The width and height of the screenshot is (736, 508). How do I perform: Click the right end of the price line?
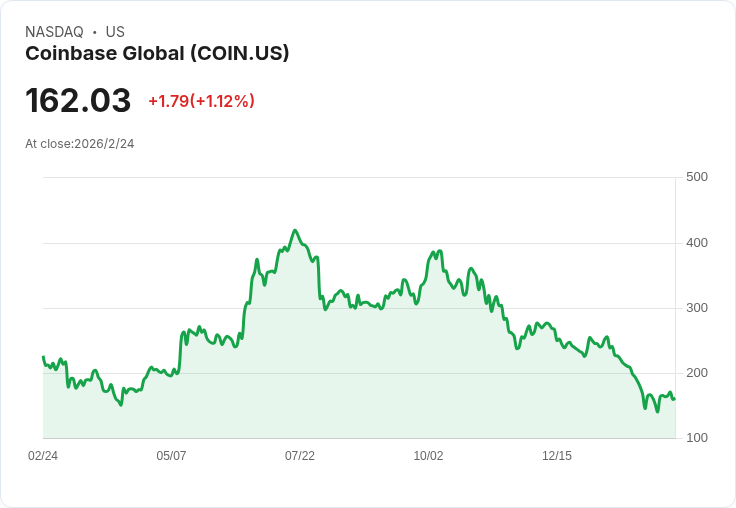(674, 399)
